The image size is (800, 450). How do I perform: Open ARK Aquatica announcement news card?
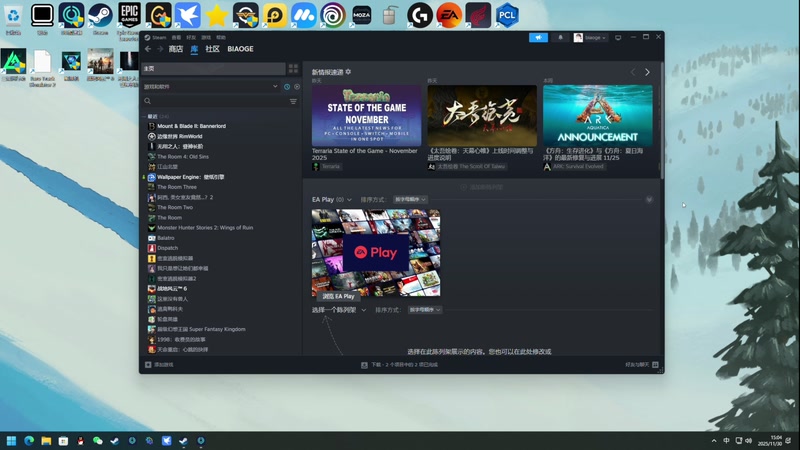coord(597,116)
